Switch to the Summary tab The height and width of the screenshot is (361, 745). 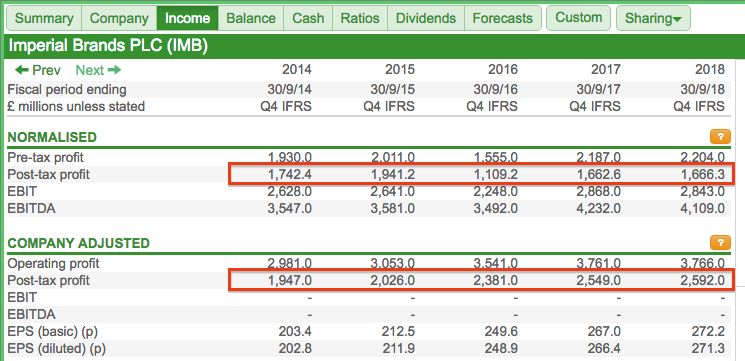pyautogui.click(x=44, y=18)
